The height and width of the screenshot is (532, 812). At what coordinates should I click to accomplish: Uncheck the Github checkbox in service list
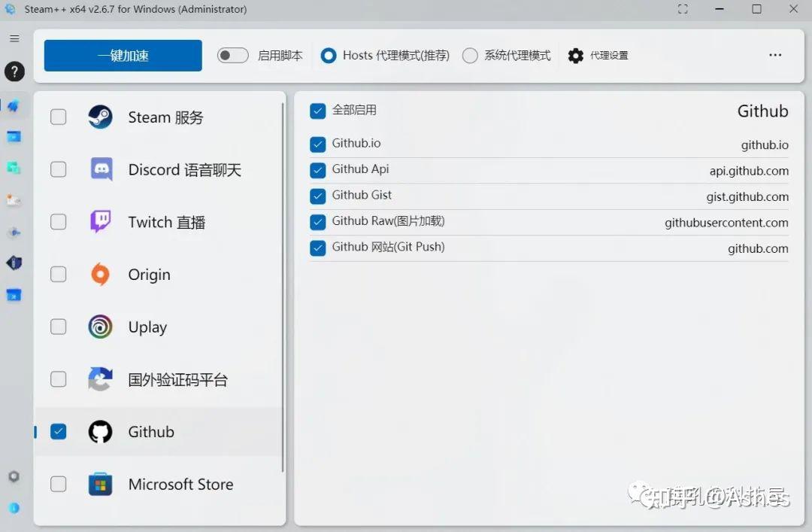tap(59, 431)
